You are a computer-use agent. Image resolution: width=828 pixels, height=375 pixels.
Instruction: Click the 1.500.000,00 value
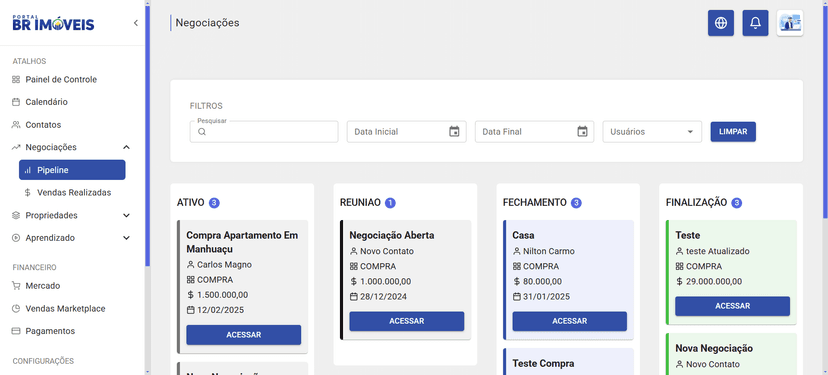(x=222, y=295)
